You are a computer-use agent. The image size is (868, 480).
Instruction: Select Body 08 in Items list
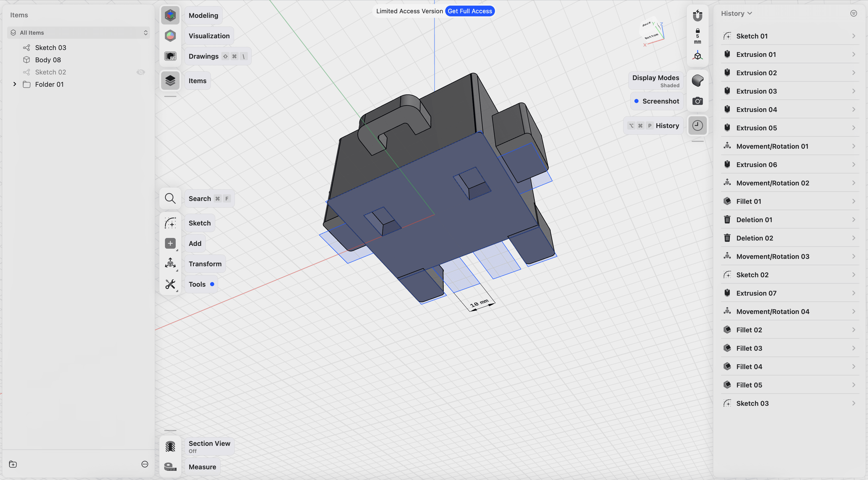pos(78,60)
